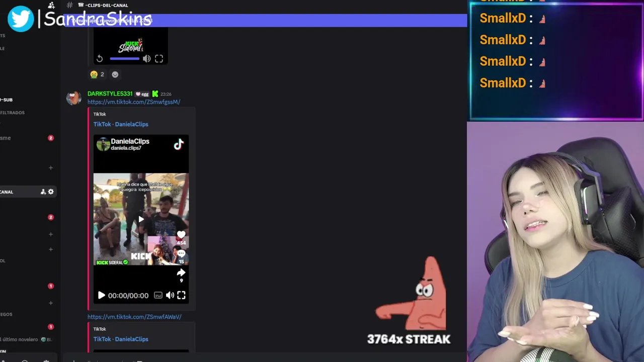Mute the DanielaClips video volume icon
The width and height of the screenshot is (644, 362).
[170, 296]
